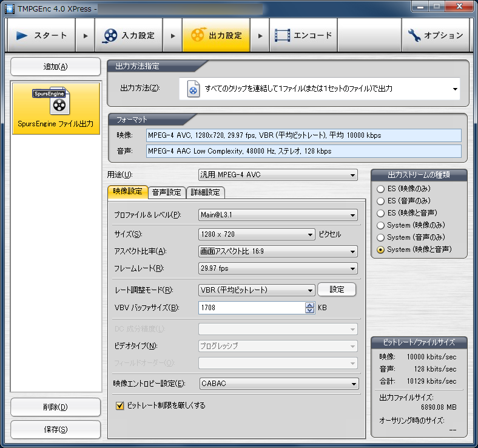The height and width of the screenshot is (448, 478).
Task: Click the 削除(D) button
Action: coord(55,407)
